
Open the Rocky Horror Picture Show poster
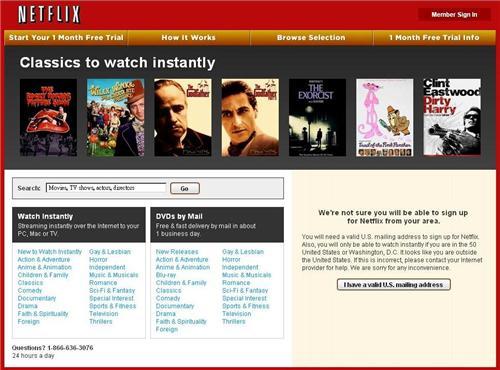pos(48,117)
